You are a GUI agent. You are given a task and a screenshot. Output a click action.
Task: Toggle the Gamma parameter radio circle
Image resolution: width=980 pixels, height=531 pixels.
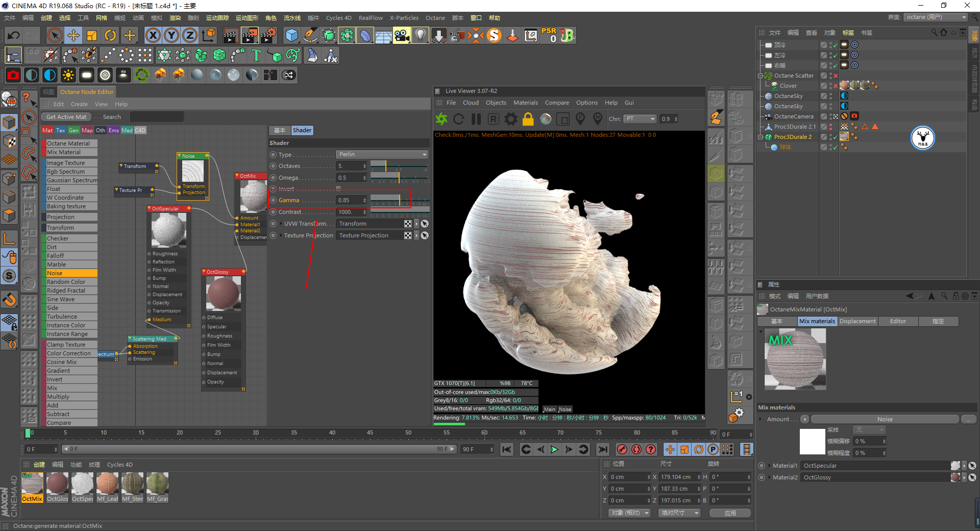273,200
